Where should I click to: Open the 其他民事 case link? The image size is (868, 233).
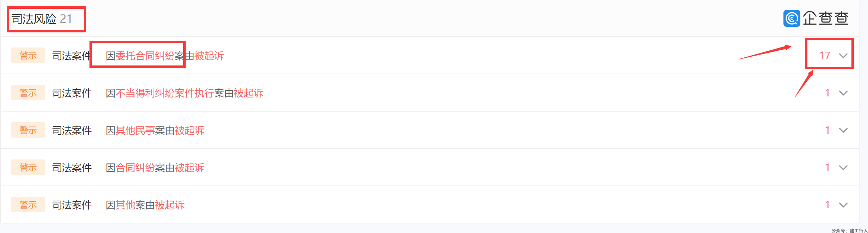pos(135,130)
